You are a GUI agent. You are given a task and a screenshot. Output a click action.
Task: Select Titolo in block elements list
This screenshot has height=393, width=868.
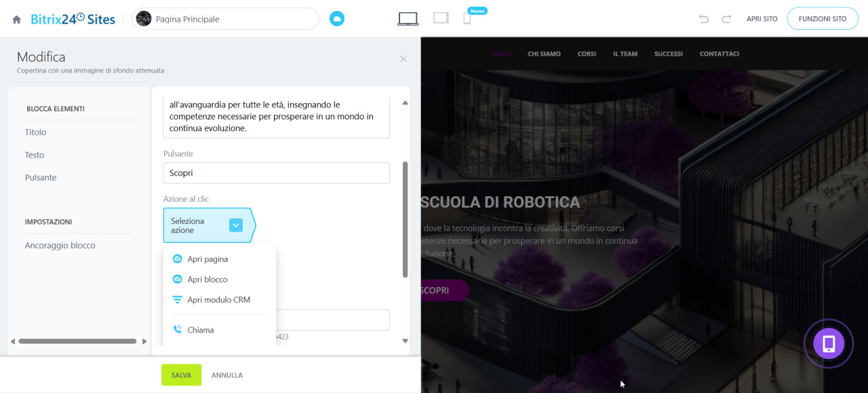[36, 132]
